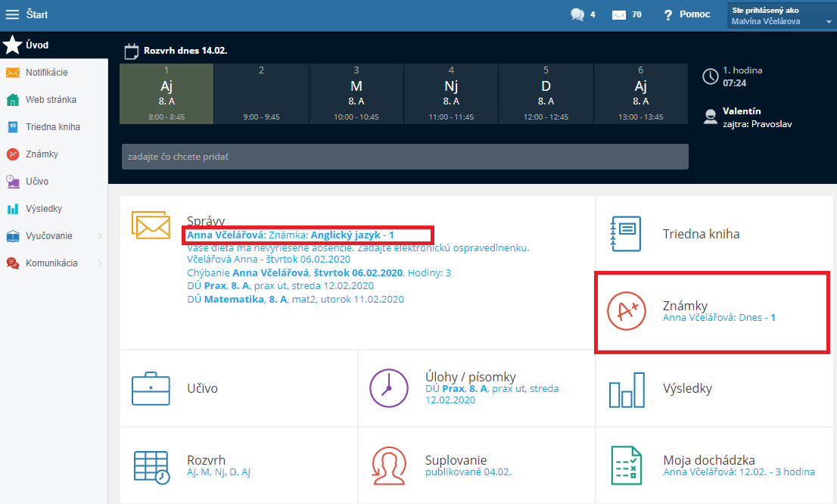Open the Úlohy / písomky clock icon

[x=387, y=388]
